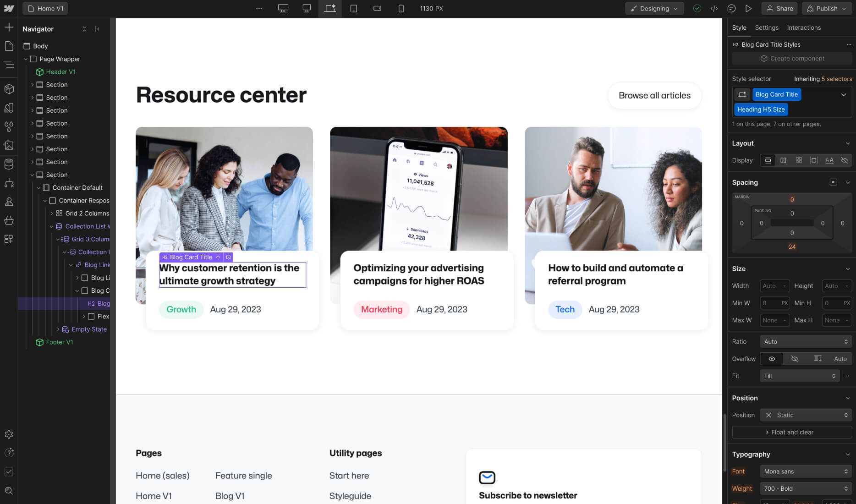Set Overflow to hidden

coord(795,359)
